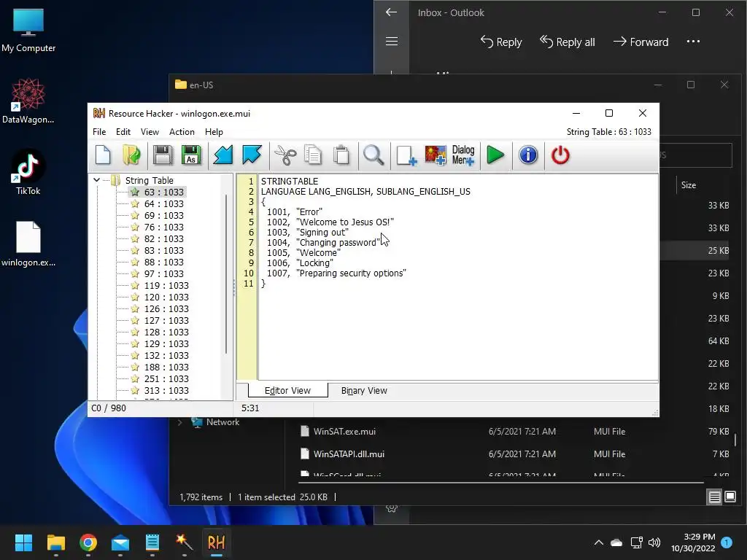Select tree entry 63 : 1033
Screen dimensions: 747x560
coord(164,192)
